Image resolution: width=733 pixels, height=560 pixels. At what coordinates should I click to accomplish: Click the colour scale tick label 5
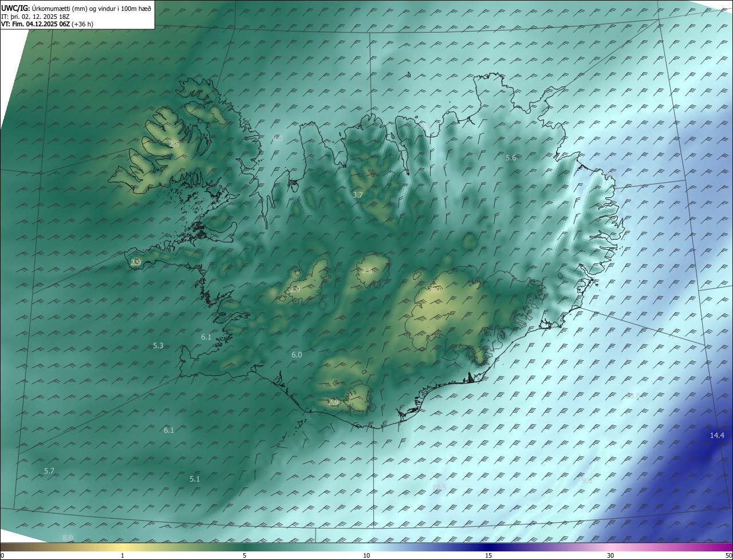point(245,555)
